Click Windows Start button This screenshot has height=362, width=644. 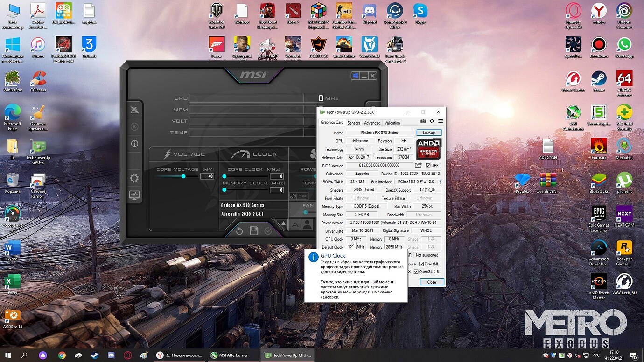pyautogui.click(x=8, y=355)
